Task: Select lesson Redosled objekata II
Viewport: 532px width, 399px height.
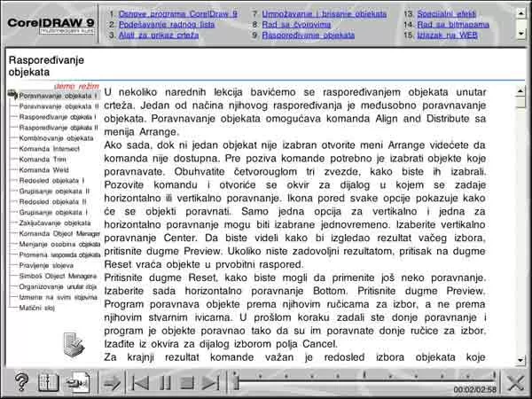Action: [x=53, y=201]
